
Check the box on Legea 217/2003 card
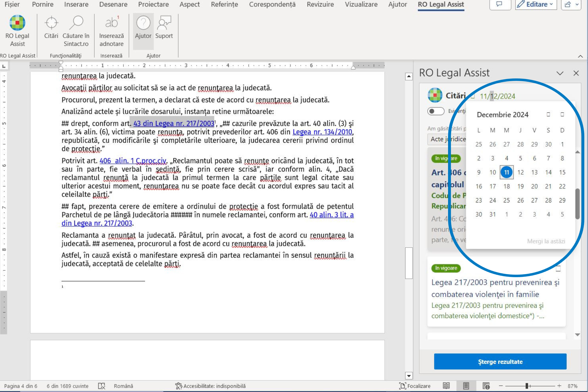(558, 269)
